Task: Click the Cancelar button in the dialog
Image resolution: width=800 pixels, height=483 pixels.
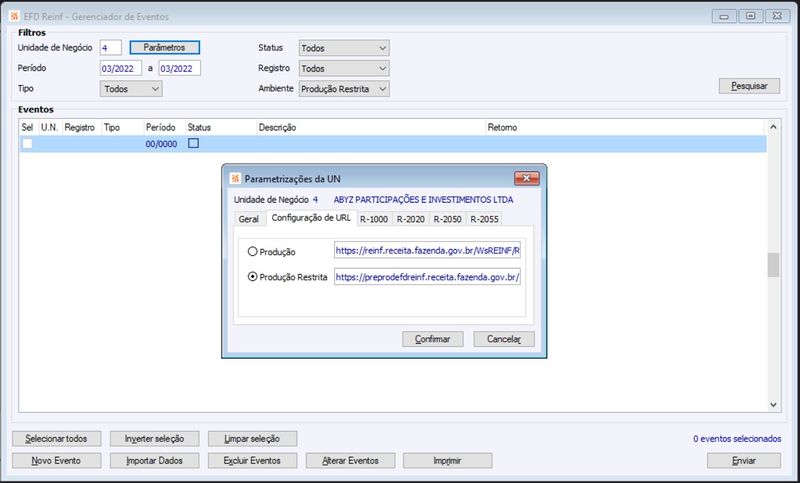Action: [504, 339]
